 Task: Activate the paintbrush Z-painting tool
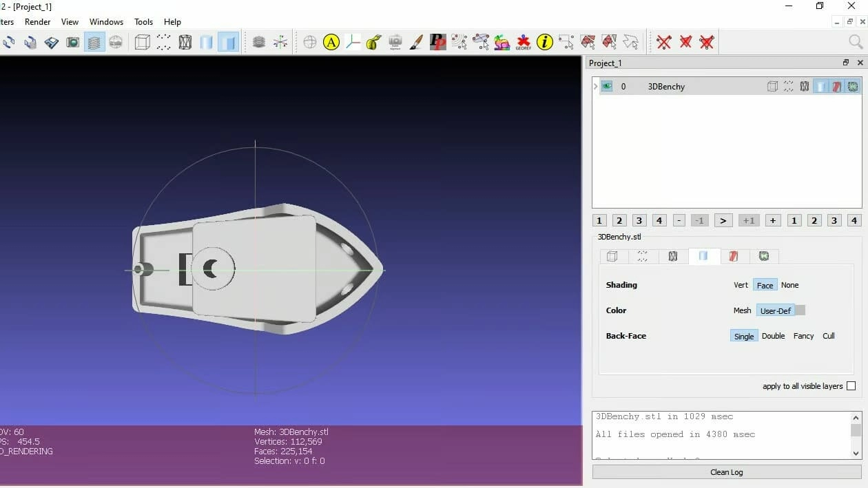[416, 43]
